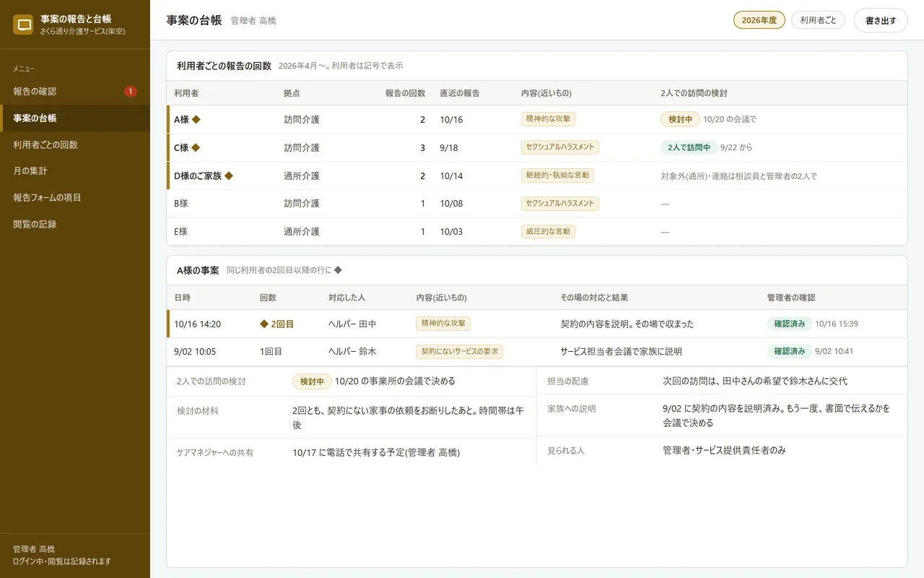Click ヘルパー 鈴木 in incident table

[352, 352]
